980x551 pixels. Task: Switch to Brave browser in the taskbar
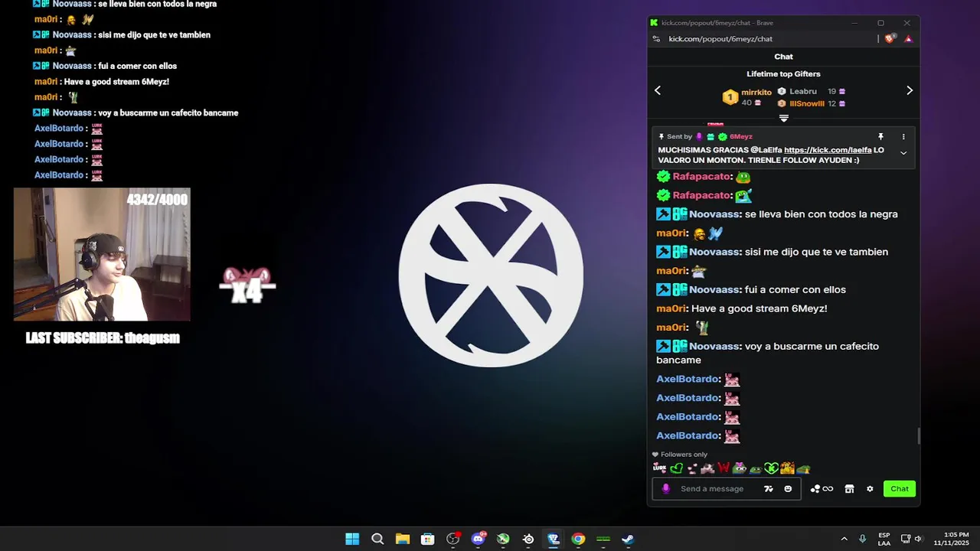[554, 539]
